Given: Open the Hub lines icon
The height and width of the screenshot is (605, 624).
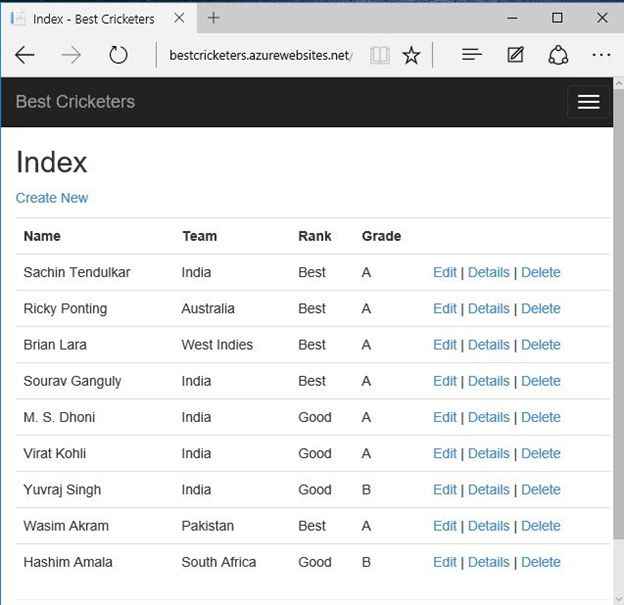Looking at the screenshot, I should 472,55.
